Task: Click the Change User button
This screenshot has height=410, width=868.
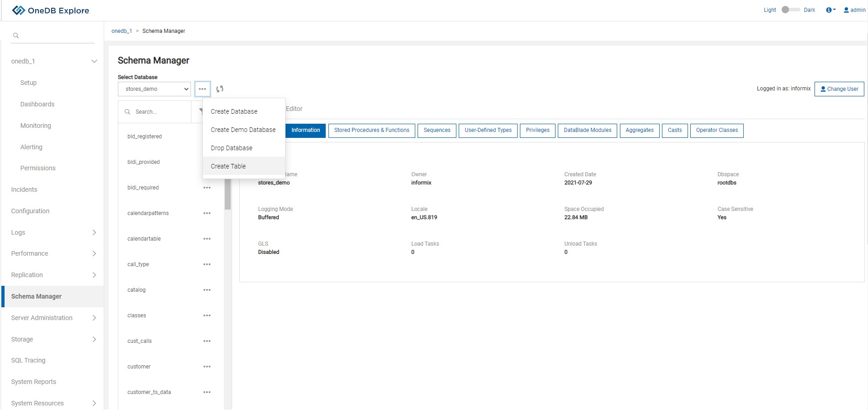Action: [x=839, y=89]
